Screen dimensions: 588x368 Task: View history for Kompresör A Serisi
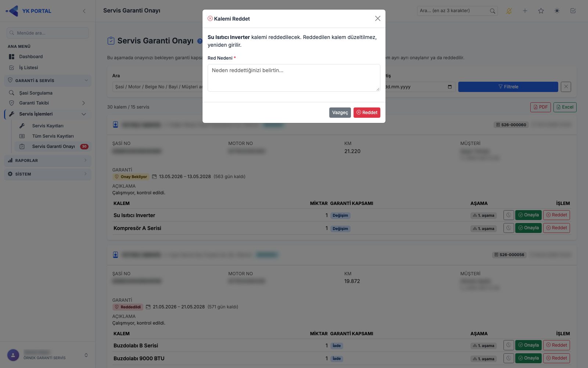pos(509,228)
